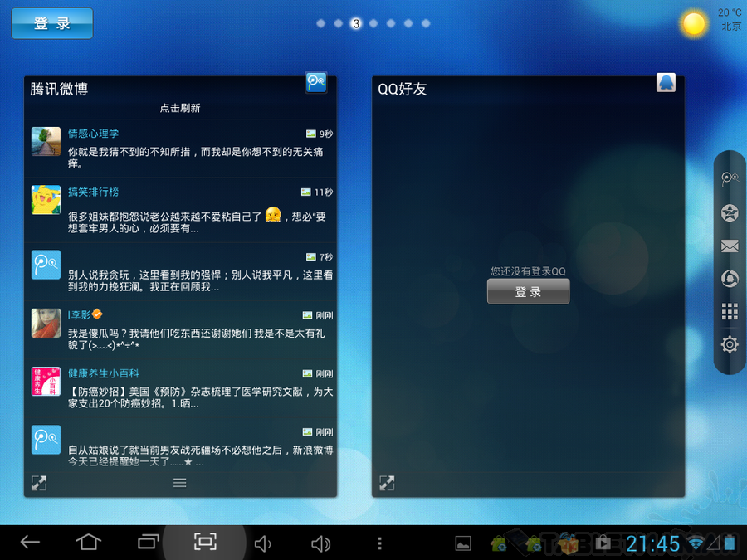Tap the 北京 city label in weather widget

[x=730, y=27]
